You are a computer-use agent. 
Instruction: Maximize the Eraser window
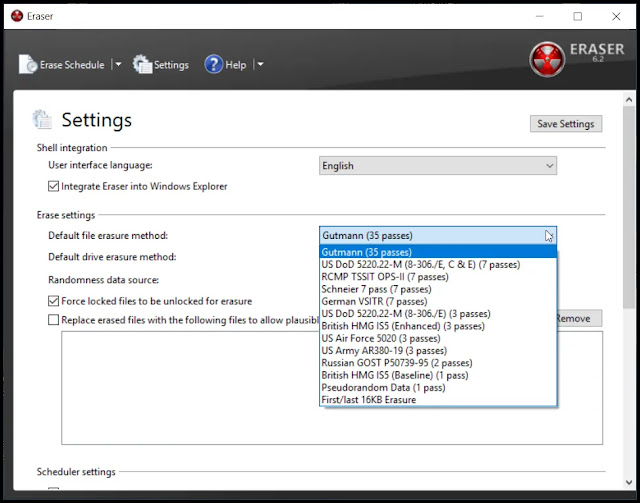[x=578, y=16]
